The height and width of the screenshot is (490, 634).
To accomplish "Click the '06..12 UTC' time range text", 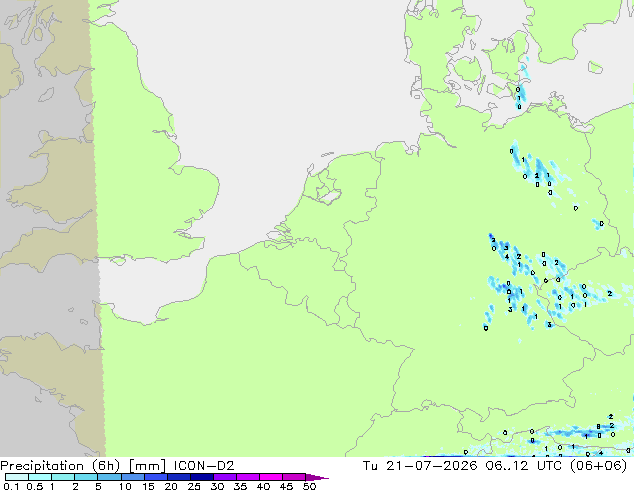I will pyautogui.click(x=523, y=466).
